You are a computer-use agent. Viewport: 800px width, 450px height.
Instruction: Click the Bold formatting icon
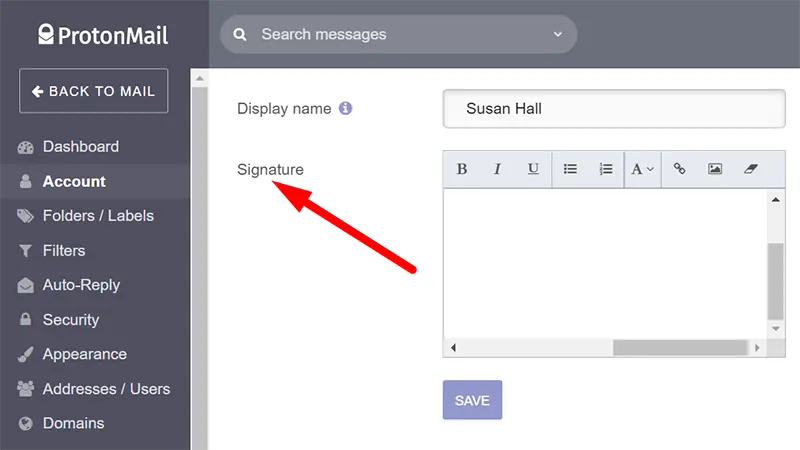(462, 169)
